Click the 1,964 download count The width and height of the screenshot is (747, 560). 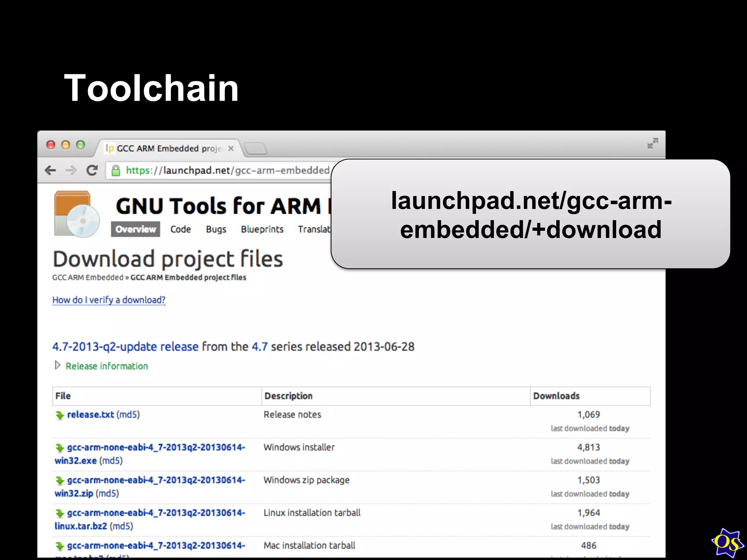point(589,513)
